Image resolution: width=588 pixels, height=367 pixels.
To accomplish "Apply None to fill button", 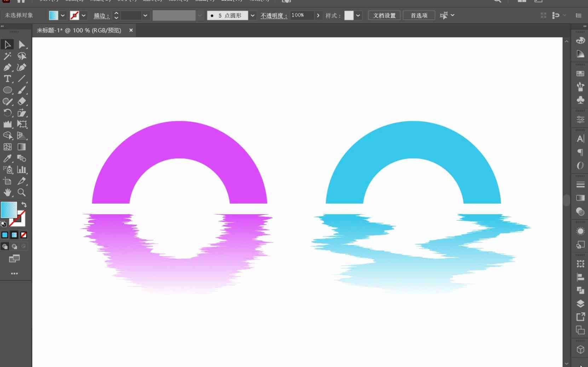I will click(24, 235).
